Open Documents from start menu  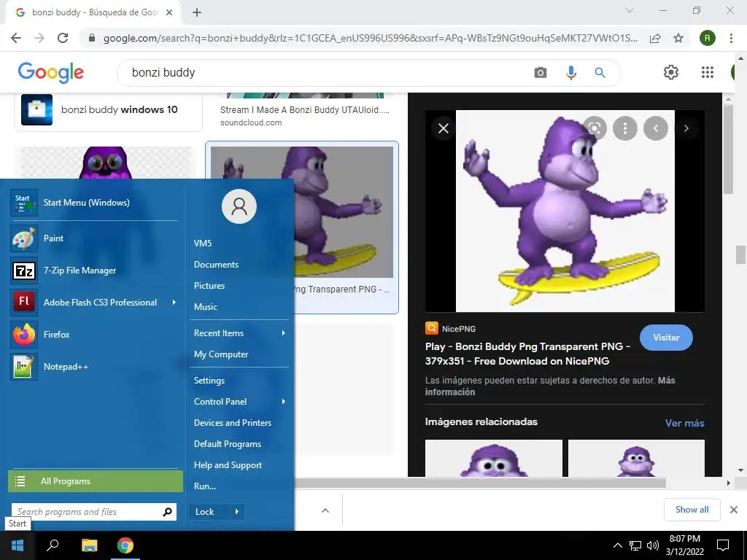coord(216,264)
